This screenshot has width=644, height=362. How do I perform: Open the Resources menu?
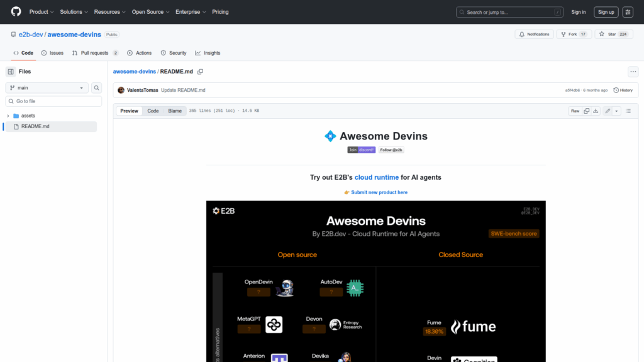click(x=109, y=12)
